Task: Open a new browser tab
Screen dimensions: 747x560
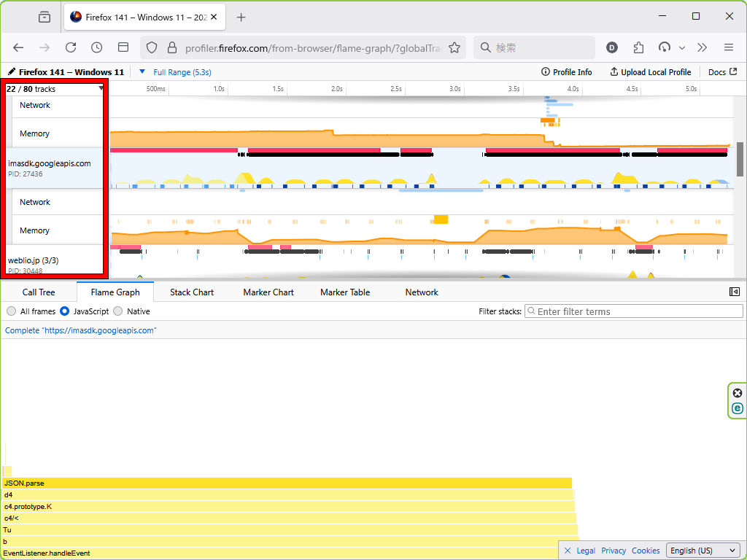Action: point(241,17)
